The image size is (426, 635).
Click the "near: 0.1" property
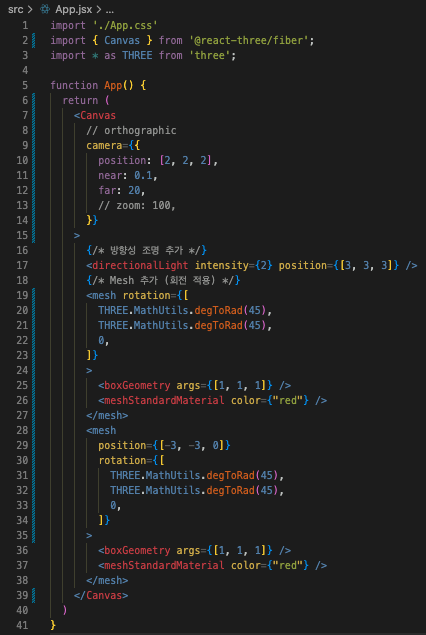125,175
